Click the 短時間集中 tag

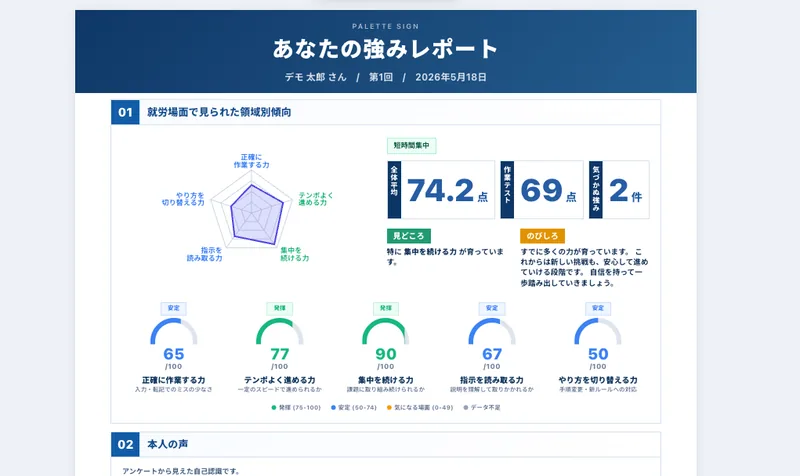click(411, 145)
